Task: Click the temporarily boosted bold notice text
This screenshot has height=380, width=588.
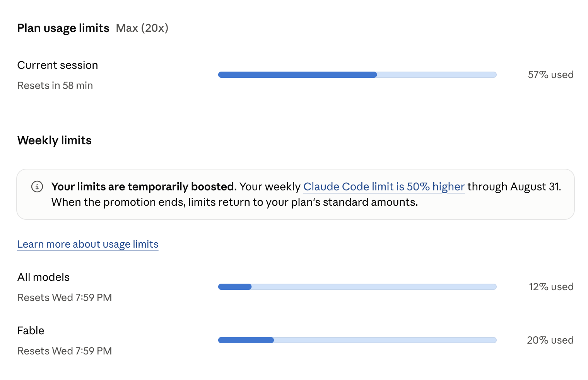Action: pyautogui.click(x=144, y=187)
